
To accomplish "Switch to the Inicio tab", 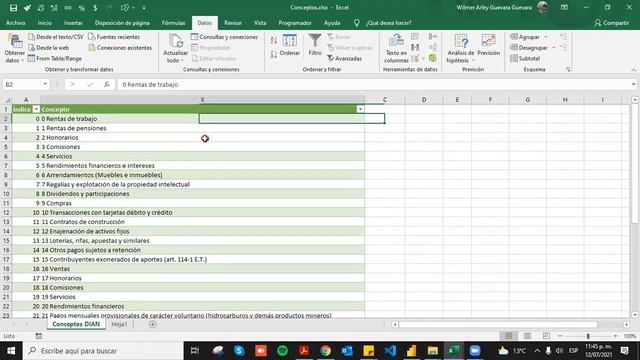I will 44,23.
